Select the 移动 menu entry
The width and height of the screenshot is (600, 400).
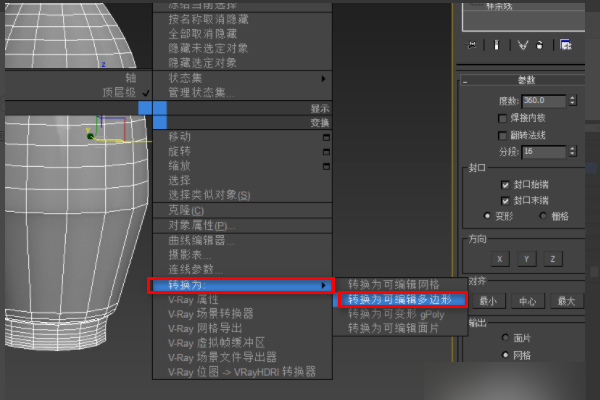pos(179,137)
